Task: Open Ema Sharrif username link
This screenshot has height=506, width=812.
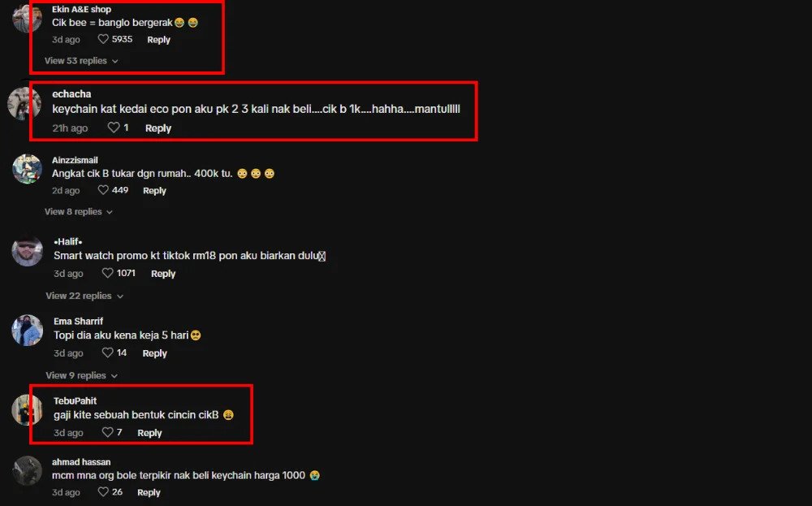Action: click(x=78, y=321)
